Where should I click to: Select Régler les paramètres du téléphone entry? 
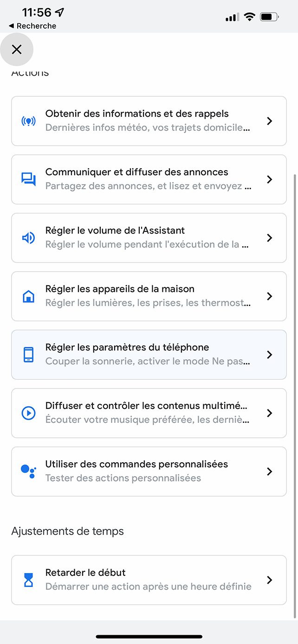pos(149,355)
